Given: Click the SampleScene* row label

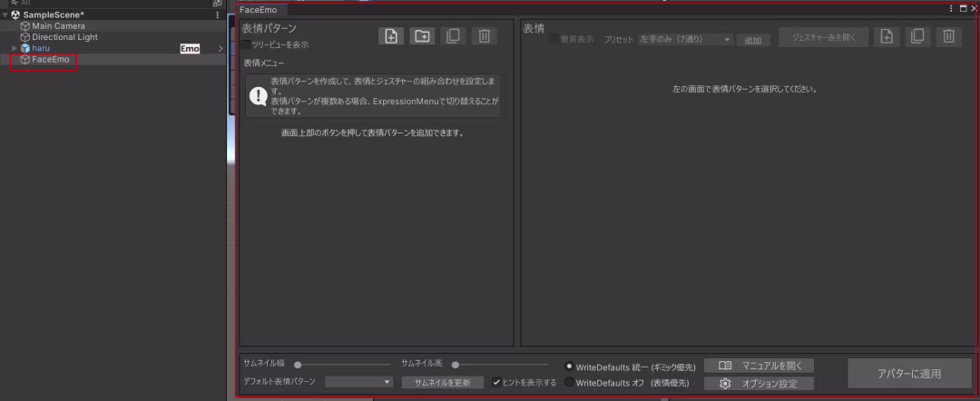Looking at the screenshot, I should tap(54, 15).
